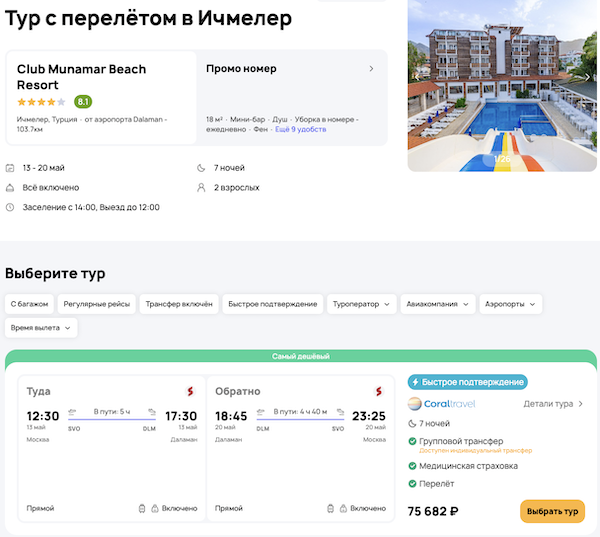Toggle the С багажом filter
This screenshot has height=537, width=600.
[29, 304]
